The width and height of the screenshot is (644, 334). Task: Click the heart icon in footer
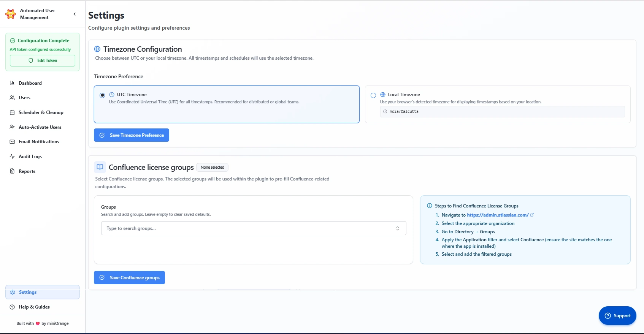38,324
